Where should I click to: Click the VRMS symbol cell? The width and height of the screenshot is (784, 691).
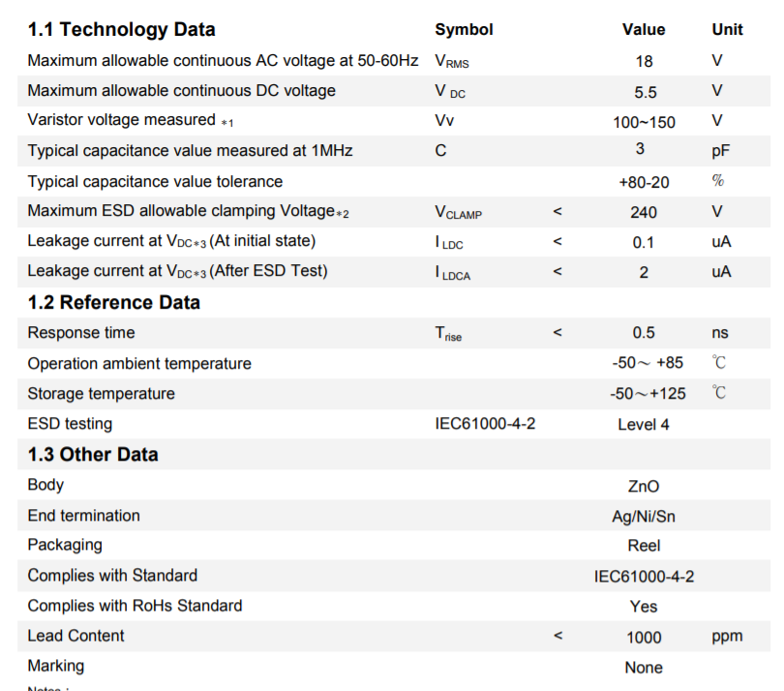pos(452,62)
